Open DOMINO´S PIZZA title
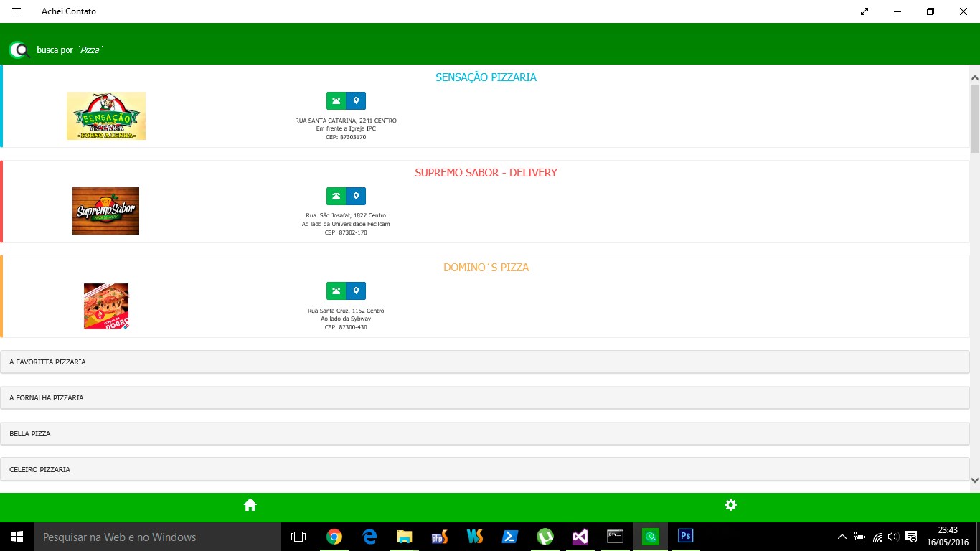This screenshot has width=980, height=551. point(486,268)
